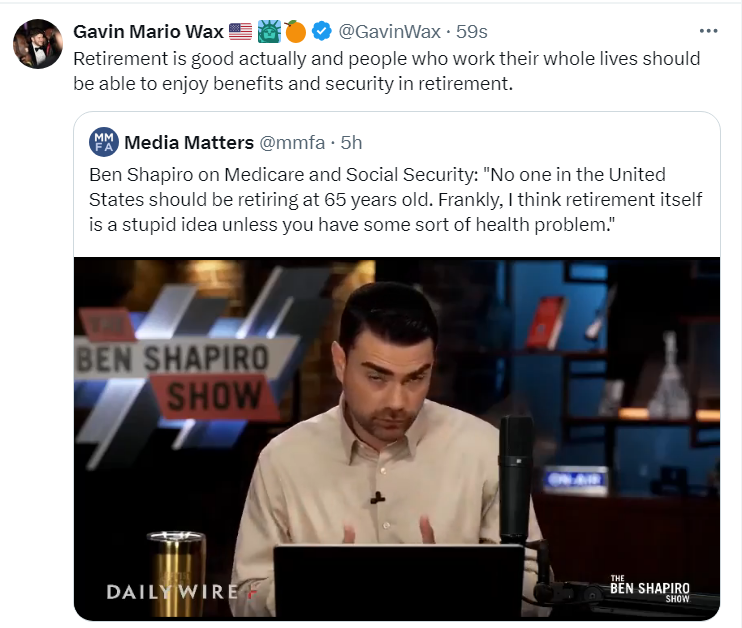Viewport: 742px width, 628px height.
Task: Open the quoted tweet text about Medicare
Action: (396, 199)
